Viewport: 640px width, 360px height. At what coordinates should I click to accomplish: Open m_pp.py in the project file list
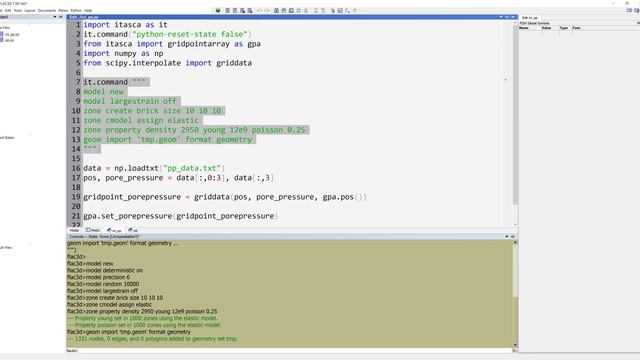[x=12, y=34]
